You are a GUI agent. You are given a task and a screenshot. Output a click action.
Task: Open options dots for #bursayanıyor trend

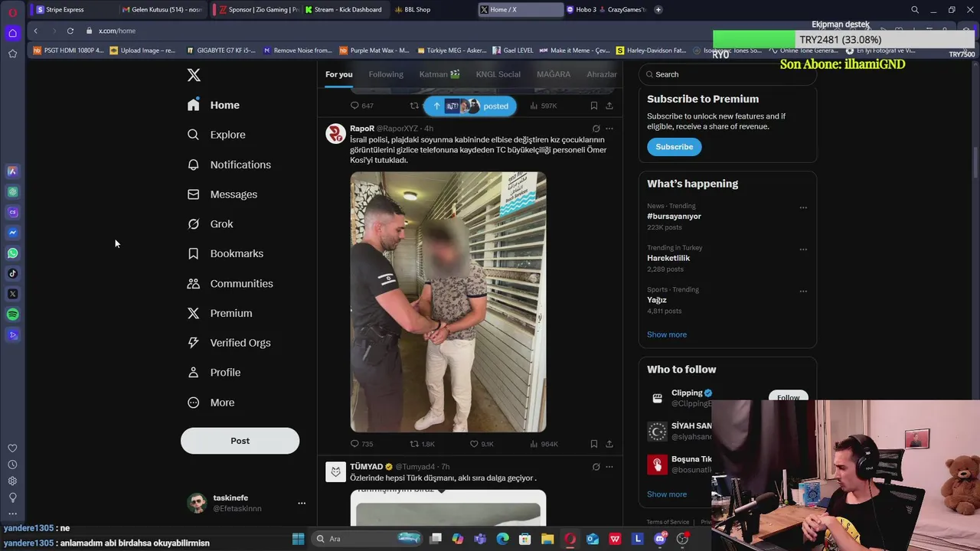point(803,207)
